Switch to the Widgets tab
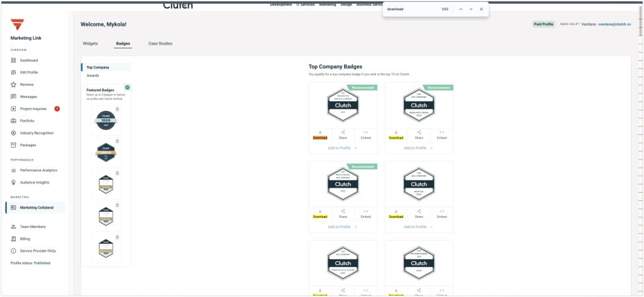Image resolution: width=644 pixels, height=297 pixels. [x=91, y=43]
